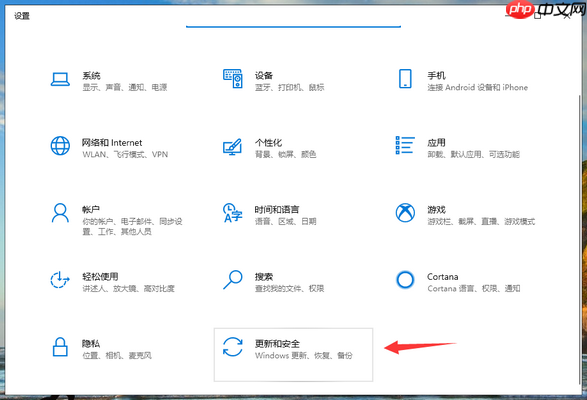
Task: Click the 查找我的文件、权限 description
Action: [x=289, y=288]
